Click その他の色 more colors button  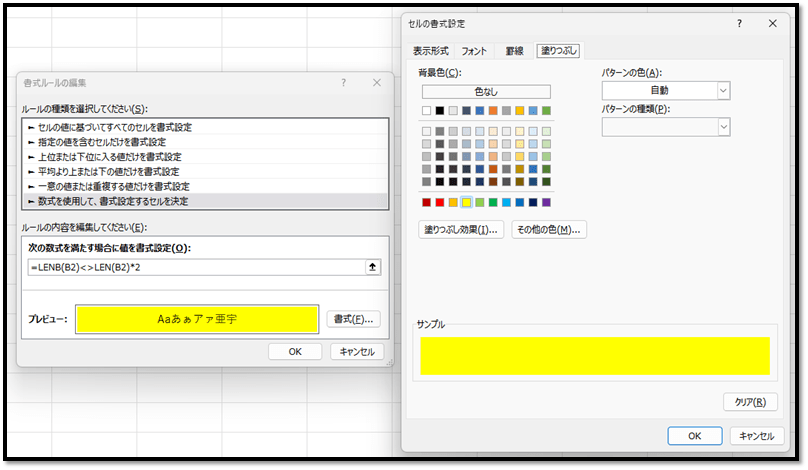pos(548,230)
